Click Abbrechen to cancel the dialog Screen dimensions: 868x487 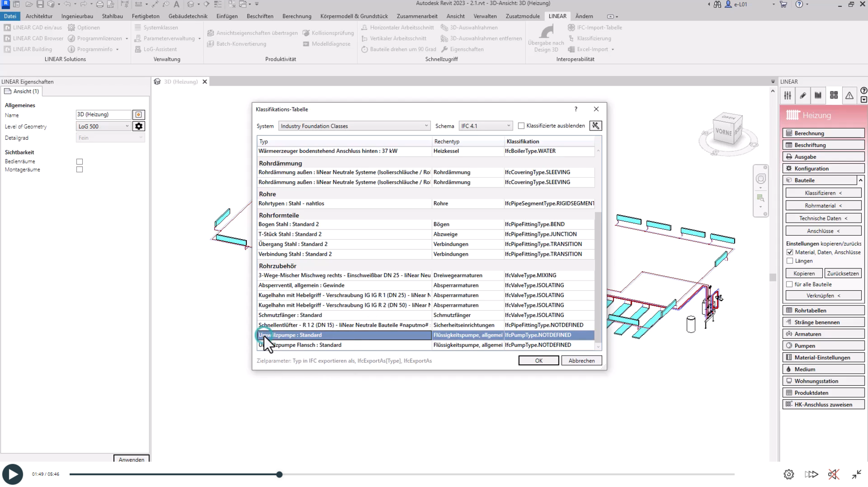point(581,360)
